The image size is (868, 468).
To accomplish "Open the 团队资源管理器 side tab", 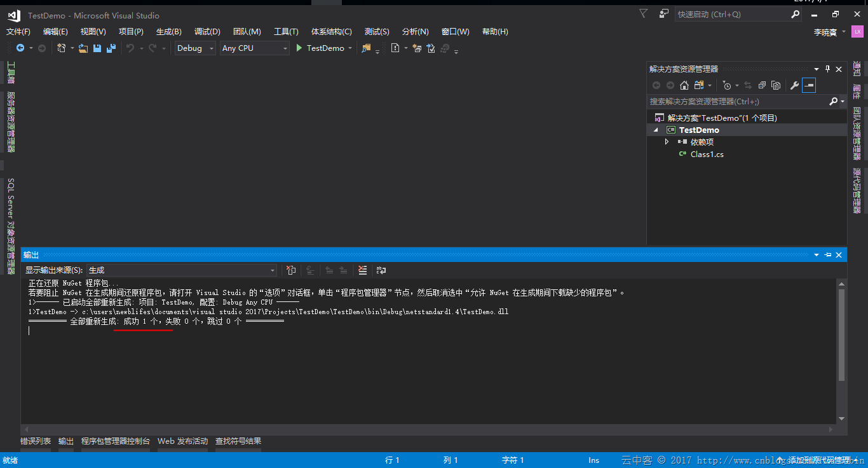I will (x=857, y=134).
